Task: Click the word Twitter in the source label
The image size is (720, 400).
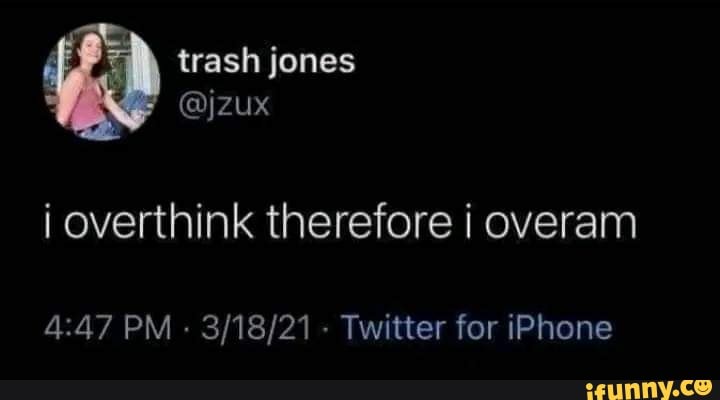Action: (394, 327)
